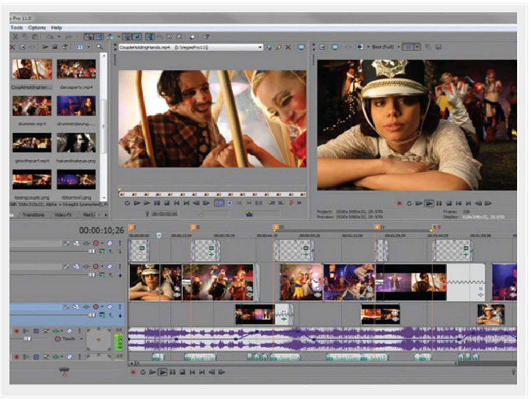Viewport: 532px width, 399px height.
Task: Select the danceparty.mp4 media thumbnail
Action: click(76, 69)
